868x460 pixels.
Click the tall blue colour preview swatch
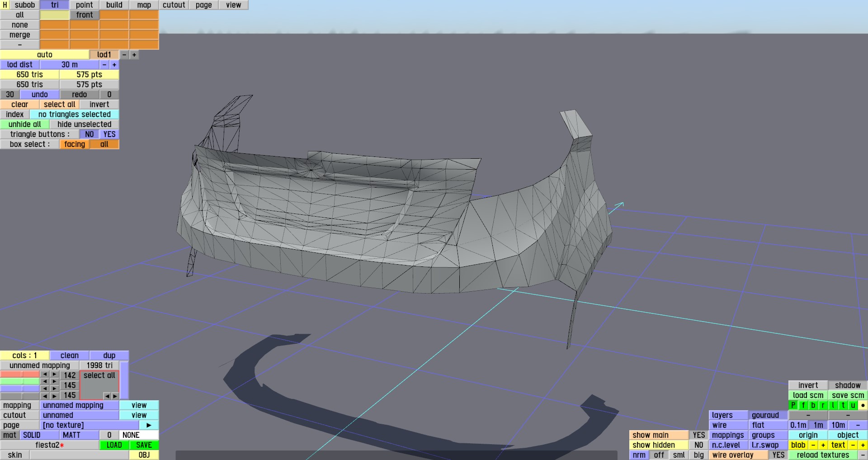(x=124, y=380)
